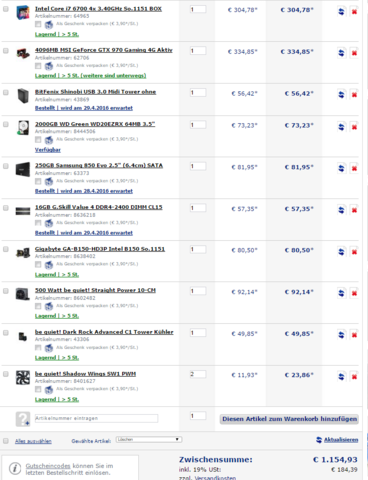Select the Shadow Wings SW1 row checkbox
Viewport: 368px width, 480px height.
(x=6, y=374)
